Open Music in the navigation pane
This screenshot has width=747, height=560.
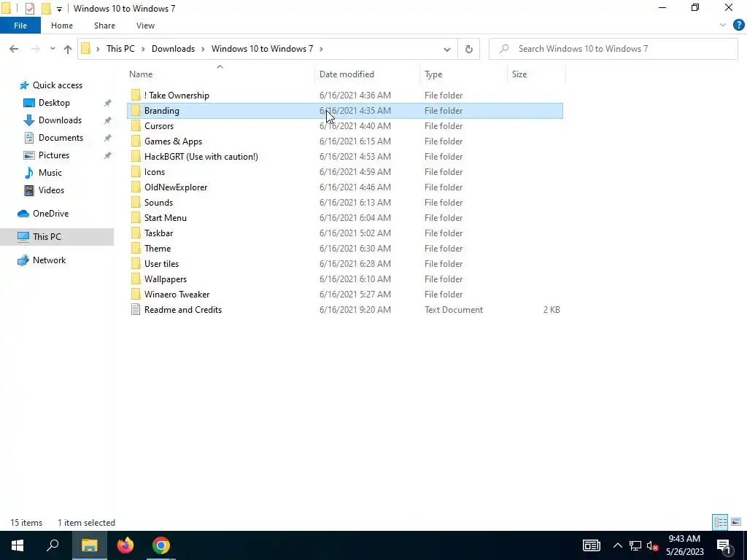point(50,173)
